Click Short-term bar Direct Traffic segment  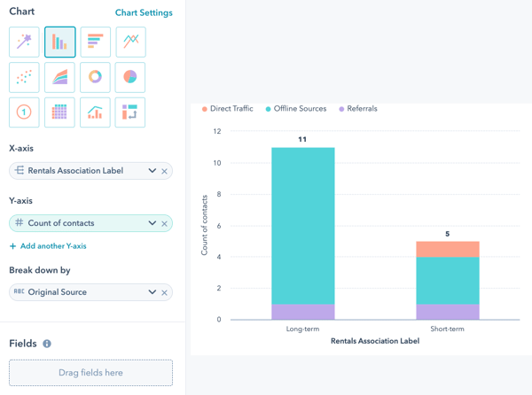click(448, 249)
